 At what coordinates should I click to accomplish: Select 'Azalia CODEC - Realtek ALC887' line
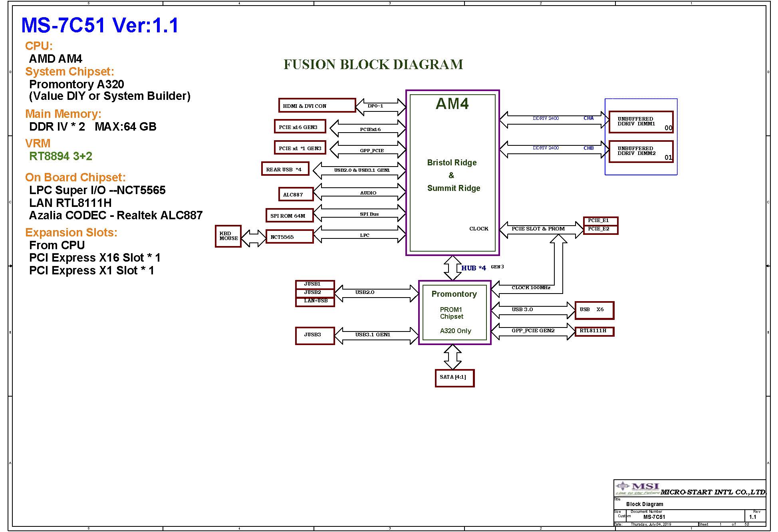tap(116, 215)
